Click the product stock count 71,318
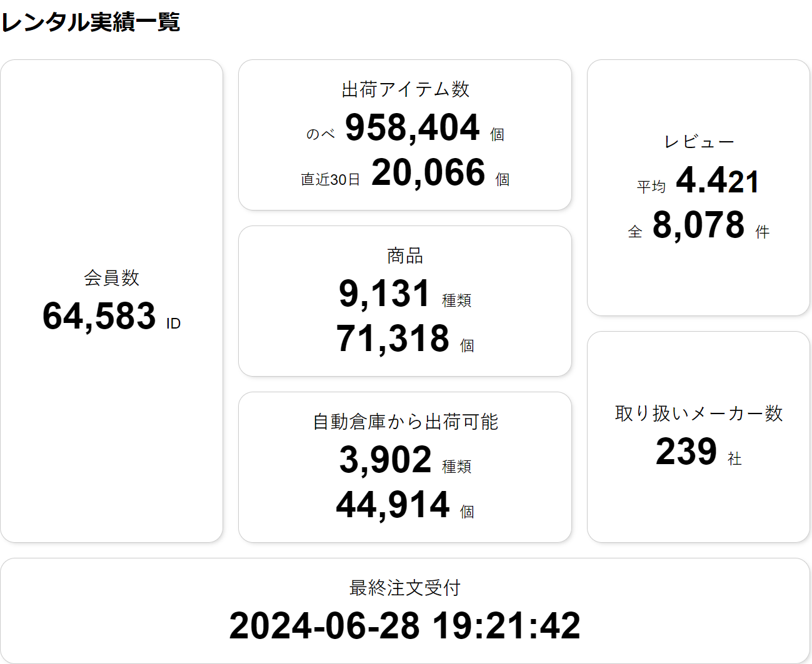This screenshot has width=812, height=664. (393, 339)
